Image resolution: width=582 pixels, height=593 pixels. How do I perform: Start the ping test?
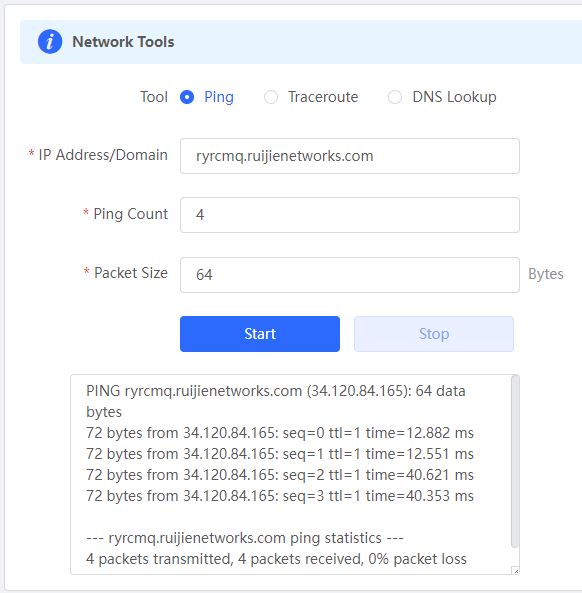point(260,334)
